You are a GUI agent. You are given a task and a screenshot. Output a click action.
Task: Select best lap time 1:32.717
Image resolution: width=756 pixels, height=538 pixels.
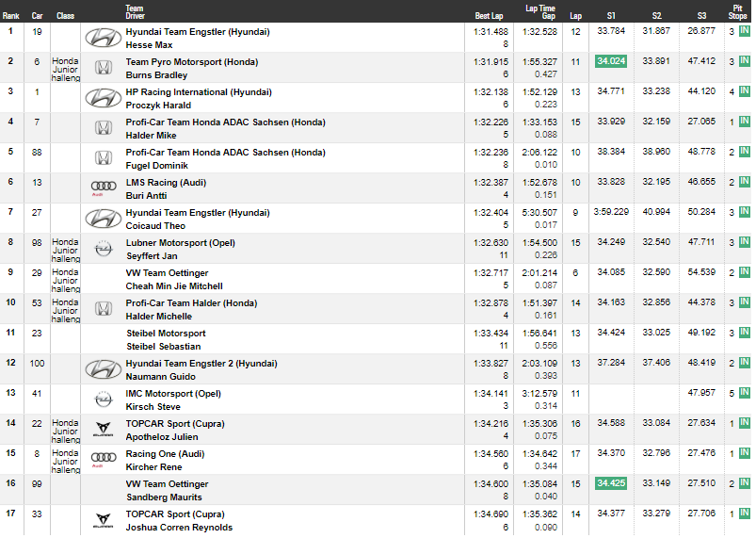pos(491,273)
